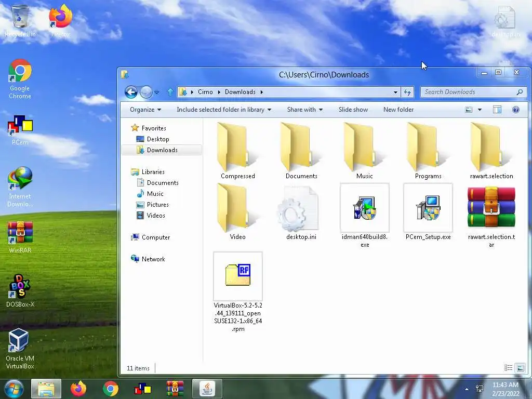Viewport: 532px width, 399px height.
Task: Click Cirno in the address breadcrumb
Action: (x=205, y=92)
